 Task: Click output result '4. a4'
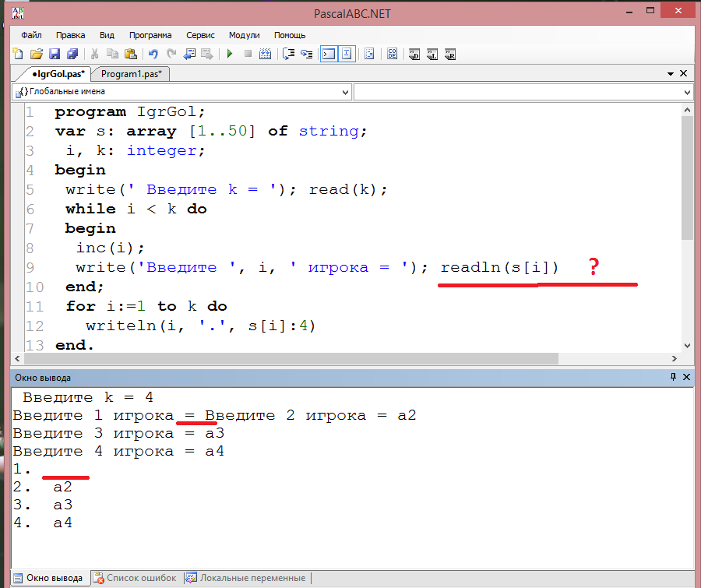pyautogui.click(x=43, y=523)
